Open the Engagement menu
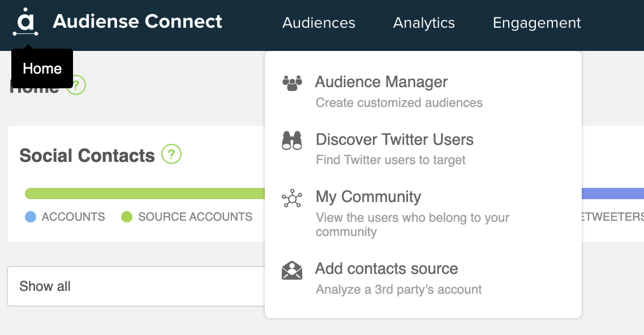Viewport: 644px width, 335px height. (x=537, y=23)
